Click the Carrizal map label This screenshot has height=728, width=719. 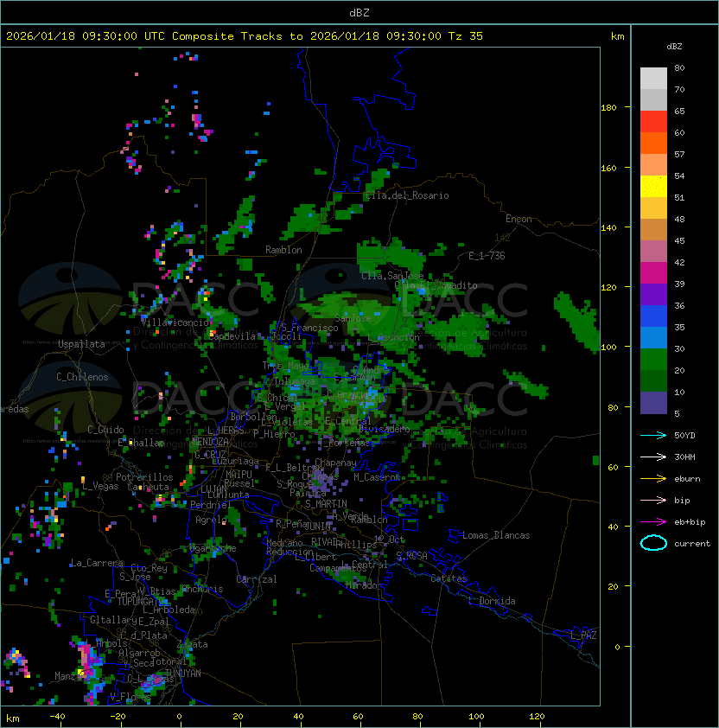pyautogui.click(x=257, y=579)
